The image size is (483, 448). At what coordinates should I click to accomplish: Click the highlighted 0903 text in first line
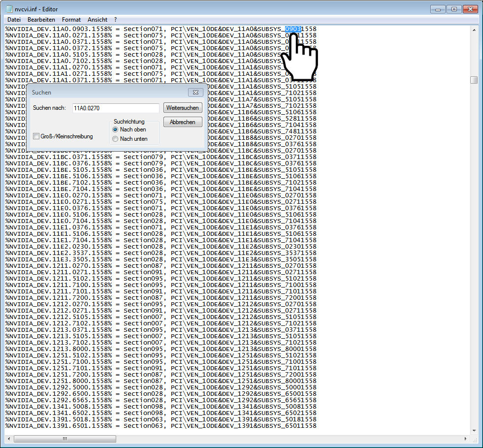(x=293, y=29)
